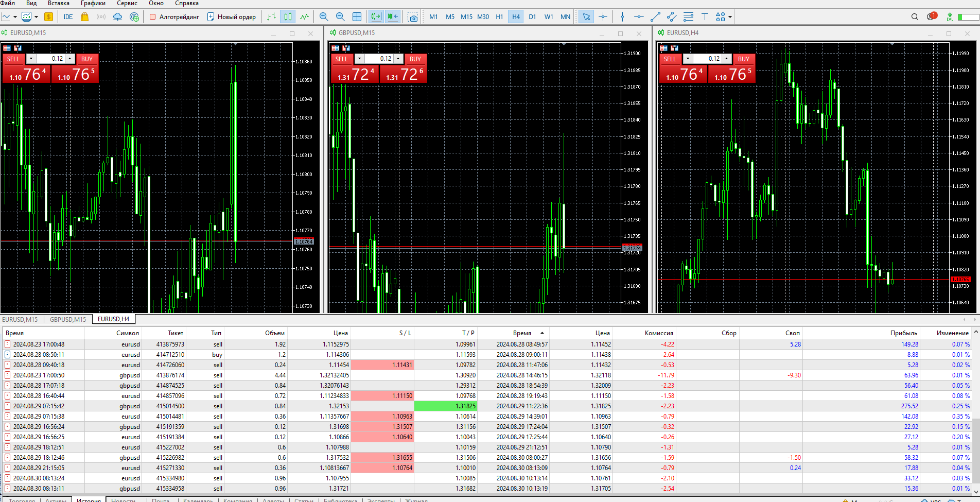
Task: Draw a trendline with the line tool
Action: (655, 17)
